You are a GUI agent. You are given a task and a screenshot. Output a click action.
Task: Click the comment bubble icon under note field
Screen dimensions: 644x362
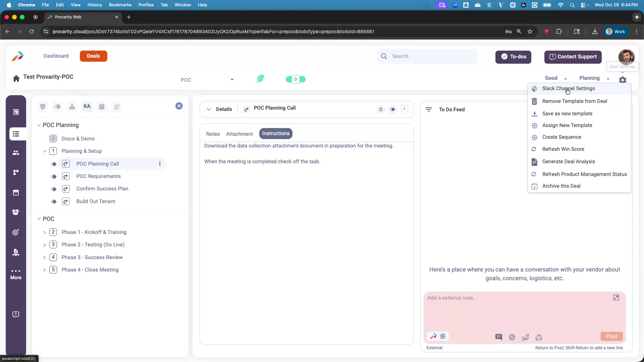[498, 338]
